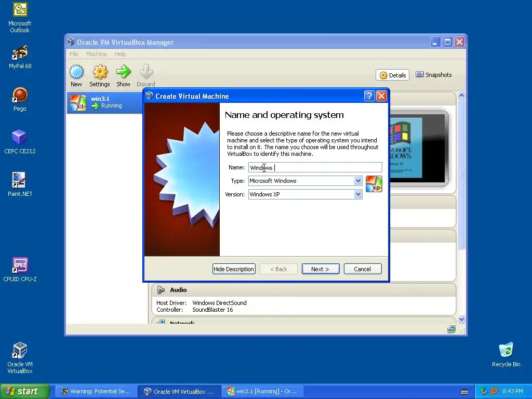Select the Pego desktop icon
Image resolution: width=532 pixels, height=399 pixels.
tap(20, 99)
